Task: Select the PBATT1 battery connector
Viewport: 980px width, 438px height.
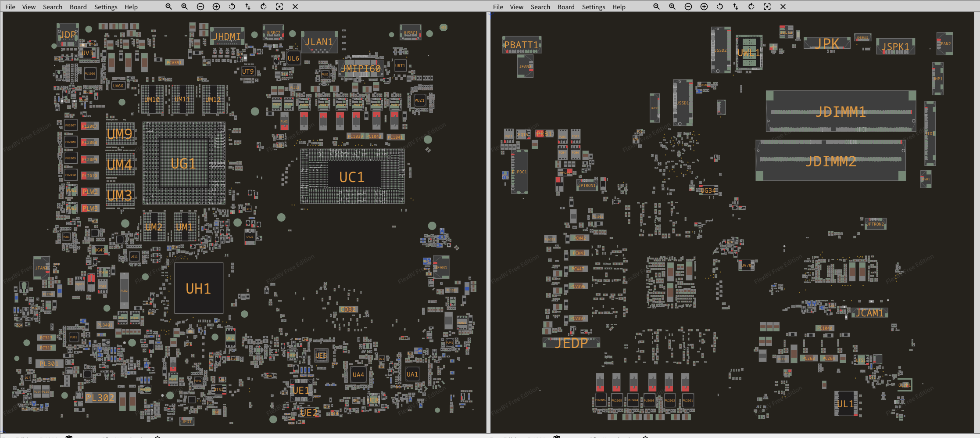Action: [x=521, y=45]
